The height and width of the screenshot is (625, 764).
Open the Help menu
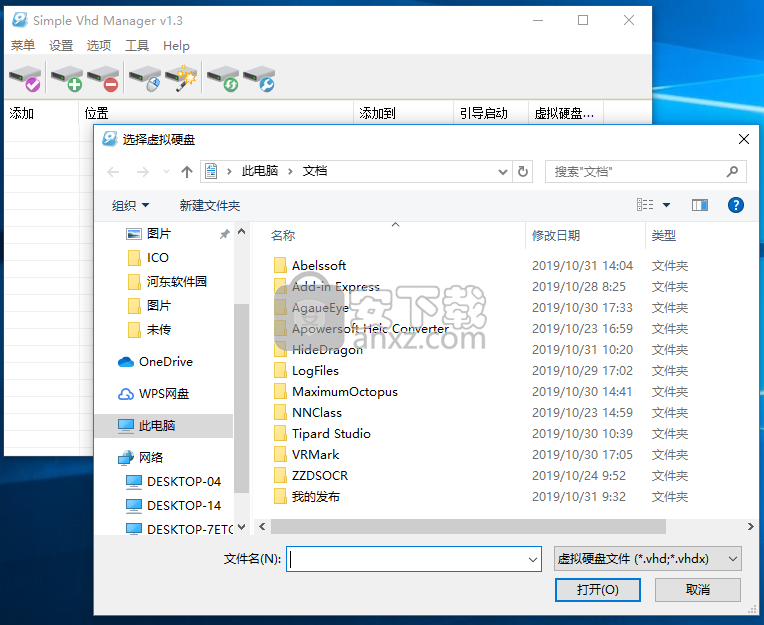(x=176, y=46)
